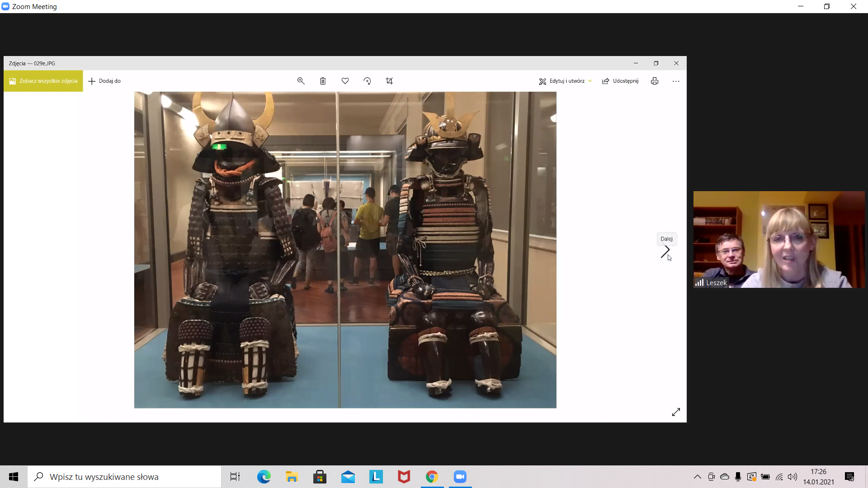Click the trash delete icon
The width and height of the screenshot is (868, 488).
[323, 81]
